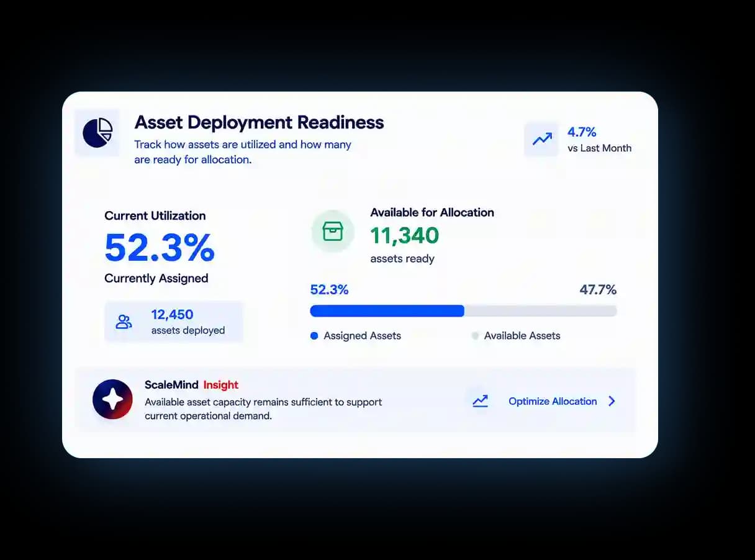The width and height of the screenshot is (755, 560).
Task: Click the 'assets deployed' caption
Action: point(188,330)
